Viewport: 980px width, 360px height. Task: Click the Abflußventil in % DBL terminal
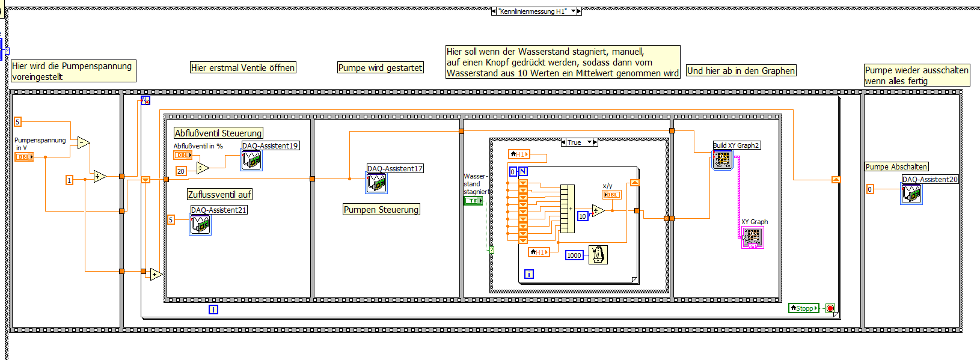183,155
